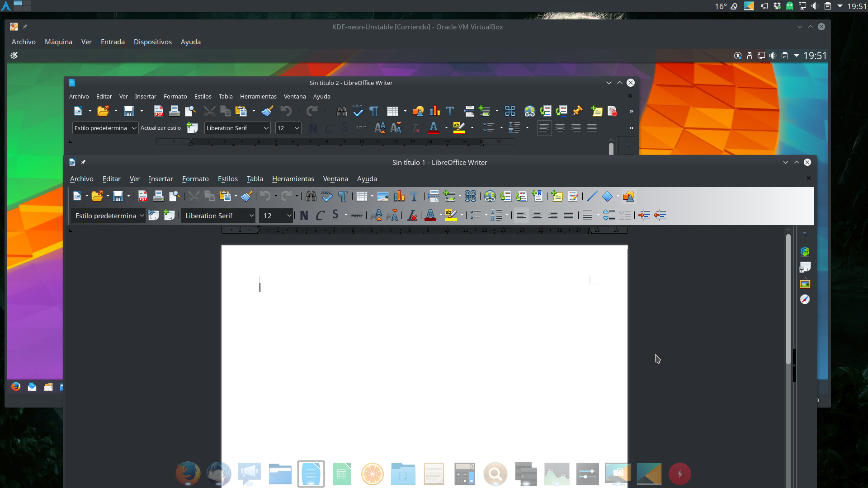Open Print Preview in Sin título 1 window

(174, 196)
